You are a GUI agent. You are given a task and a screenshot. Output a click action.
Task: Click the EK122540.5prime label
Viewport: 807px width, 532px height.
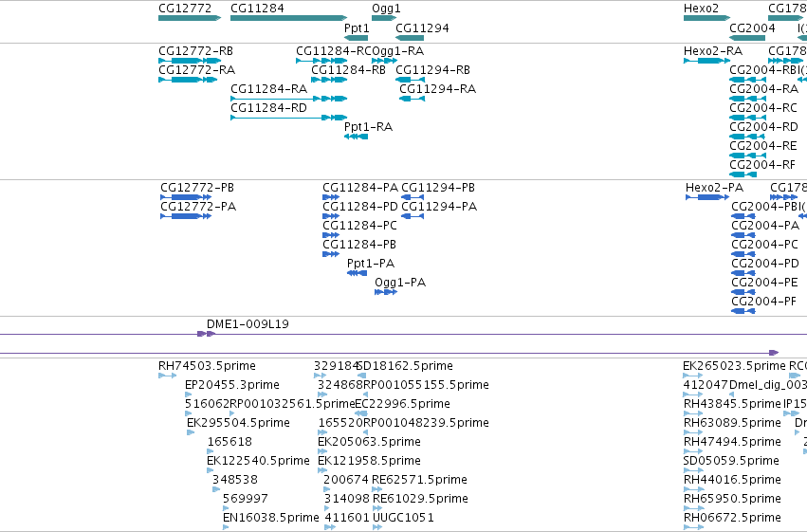coord(258,461)
